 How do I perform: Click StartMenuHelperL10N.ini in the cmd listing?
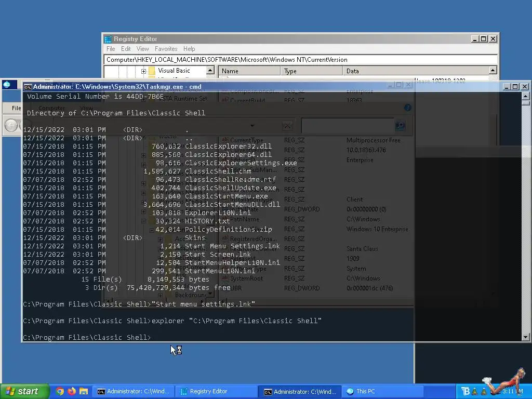[232, 262]
